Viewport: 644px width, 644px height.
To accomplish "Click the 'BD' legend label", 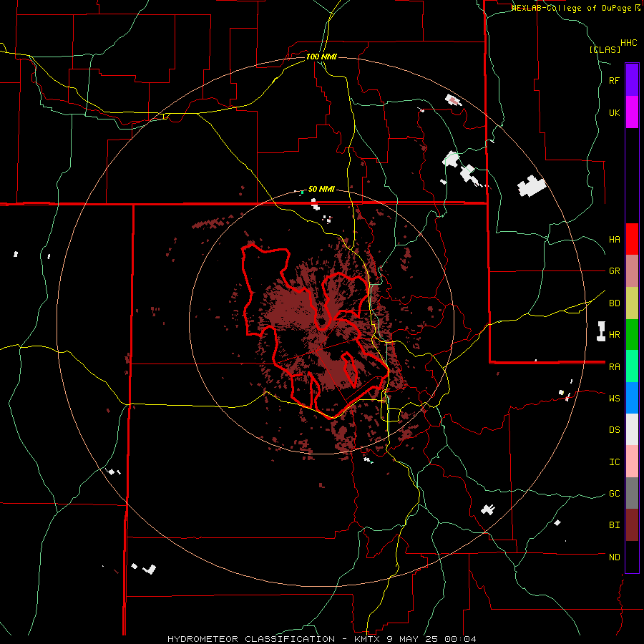I will 614,303.
